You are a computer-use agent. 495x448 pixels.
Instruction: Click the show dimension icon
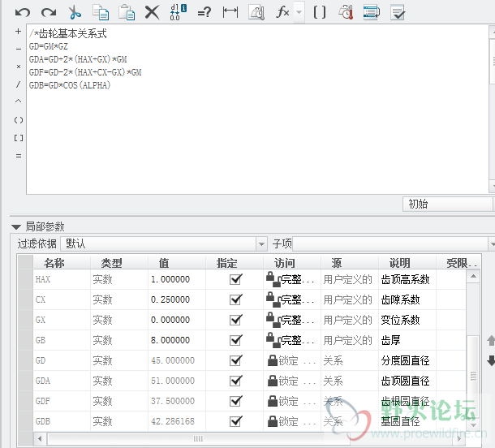click(230, 12)
